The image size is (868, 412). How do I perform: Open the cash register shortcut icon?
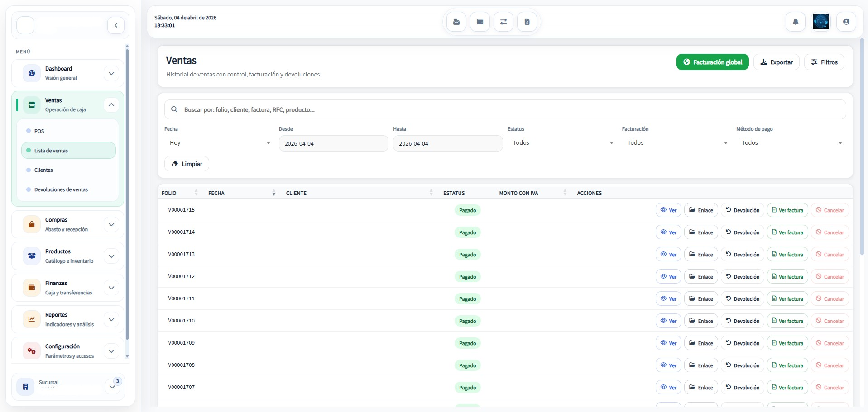[x=456, y=22]
